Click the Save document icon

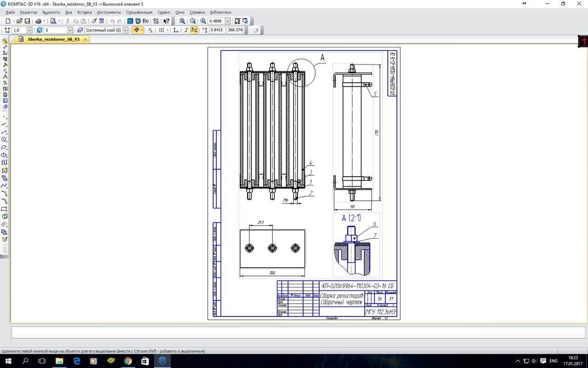click(x=27, y=21)
